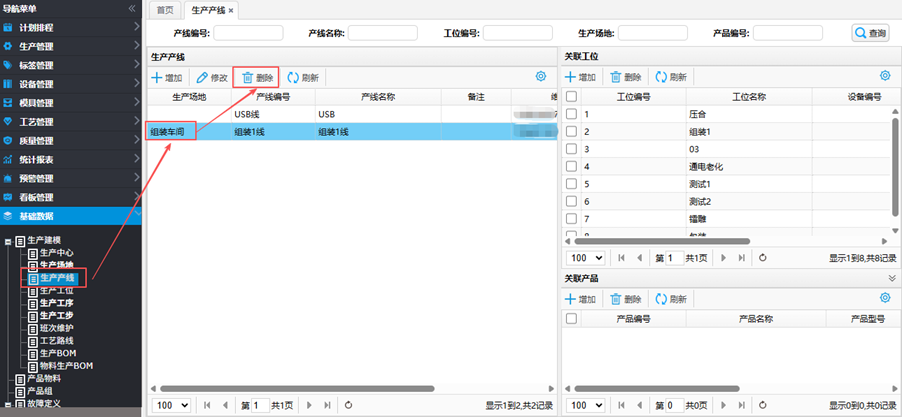Click 增加 in 关联工位 toolbar
The width and height of the screenshot is (902, 417).
pyautogui.click(x=580, y=77)
